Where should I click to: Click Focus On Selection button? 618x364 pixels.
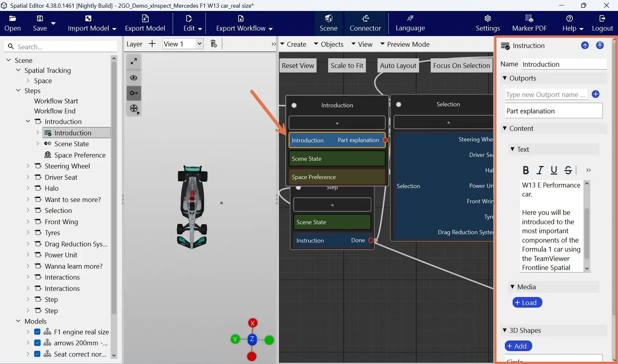(461, 66)
